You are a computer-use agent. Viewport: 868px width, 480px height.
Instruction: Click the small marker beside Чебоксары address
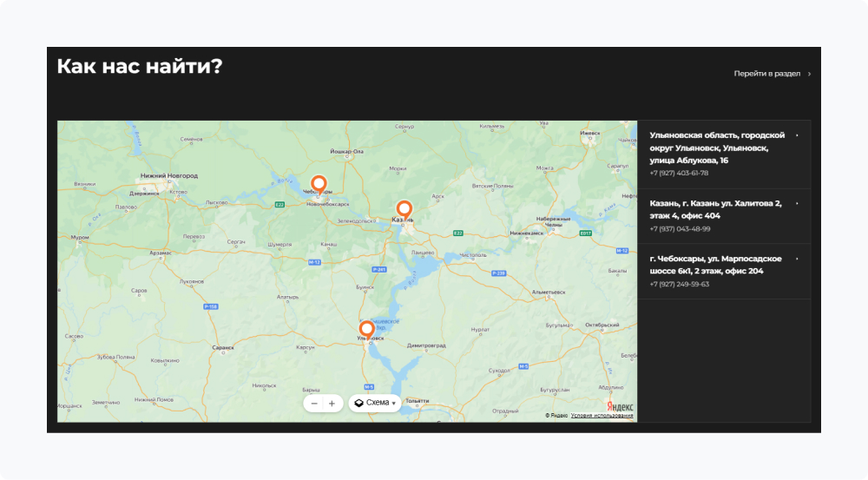pos(797,259)
